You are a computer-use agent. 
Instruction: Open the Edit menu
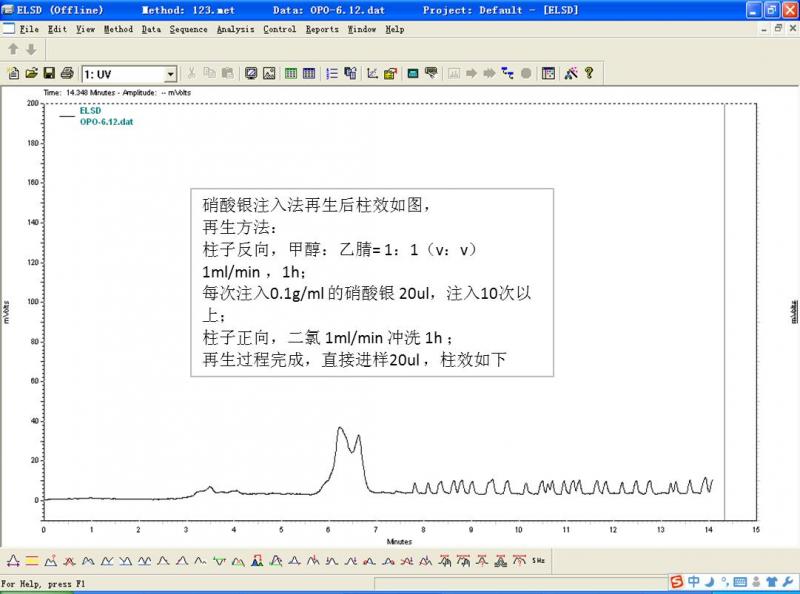(58, 29)
